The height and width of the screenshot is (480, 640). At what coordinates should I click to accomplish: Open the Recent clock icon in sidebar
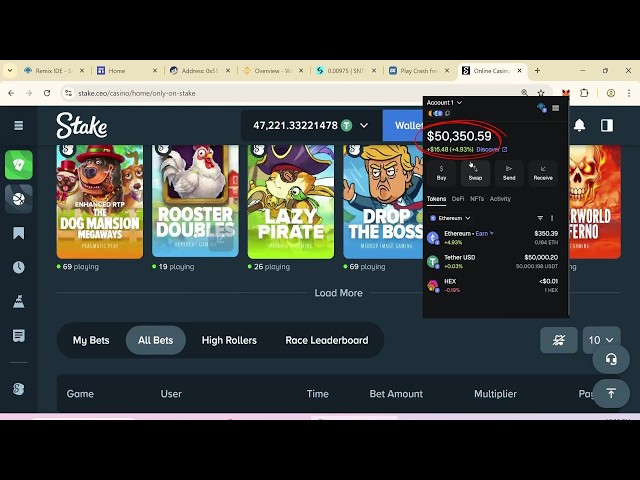point(18,267)
